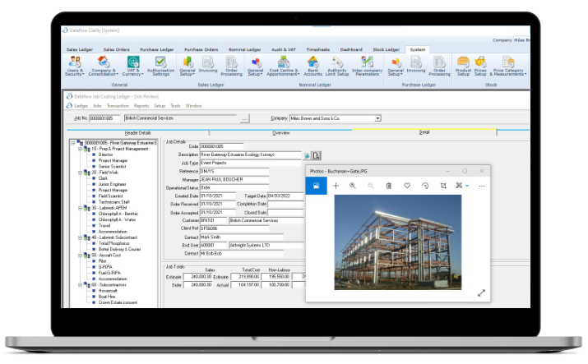Open Price Category & Measurements
The height and width of the screenshot is (364, 588).
coord(508,66)
